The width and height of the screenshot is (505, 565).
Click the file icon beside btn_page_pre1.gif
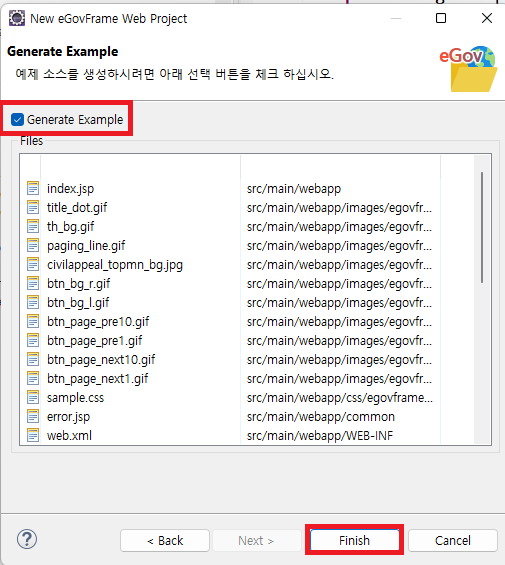[33, 341]
